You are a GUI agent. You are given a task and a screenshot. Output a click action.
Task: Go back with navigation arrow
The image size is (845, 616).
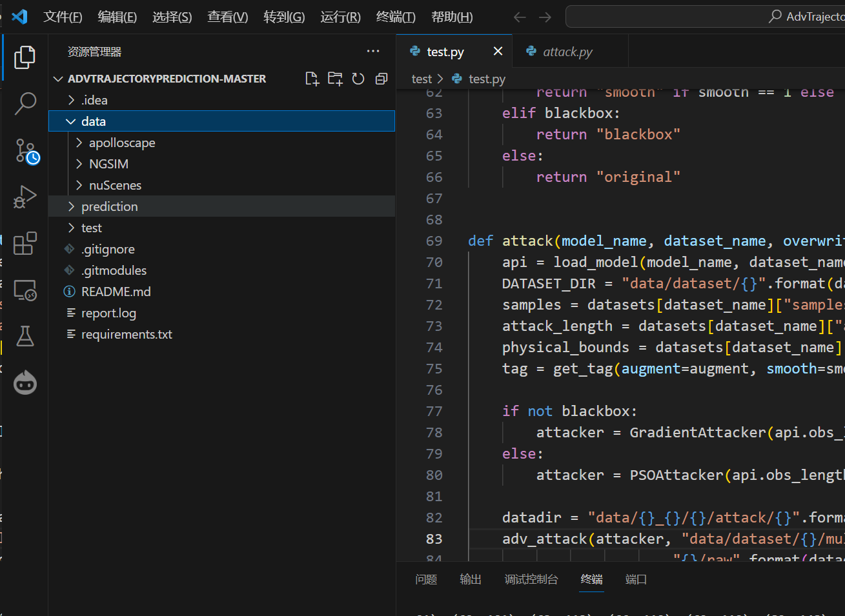520,17
